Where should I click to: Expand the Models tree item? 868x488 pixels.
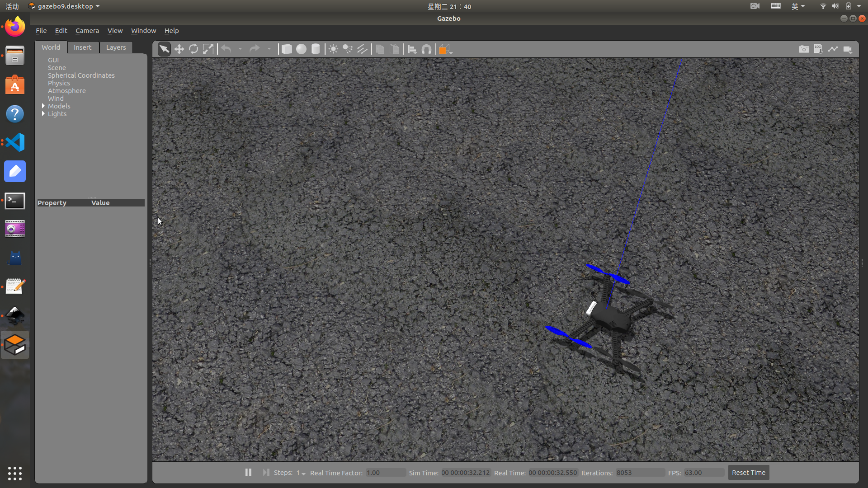(43, 106)
